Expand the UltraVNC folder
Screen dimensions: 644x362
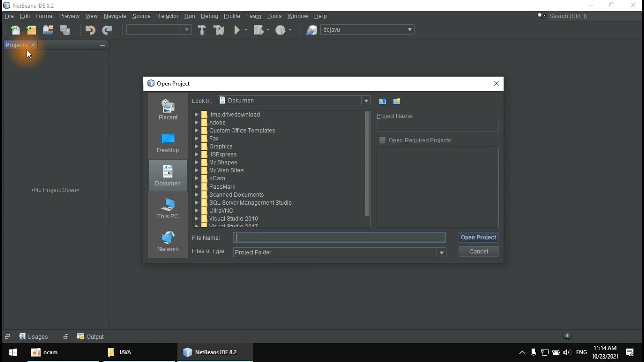pyautogui.click(x=197, y=211)
